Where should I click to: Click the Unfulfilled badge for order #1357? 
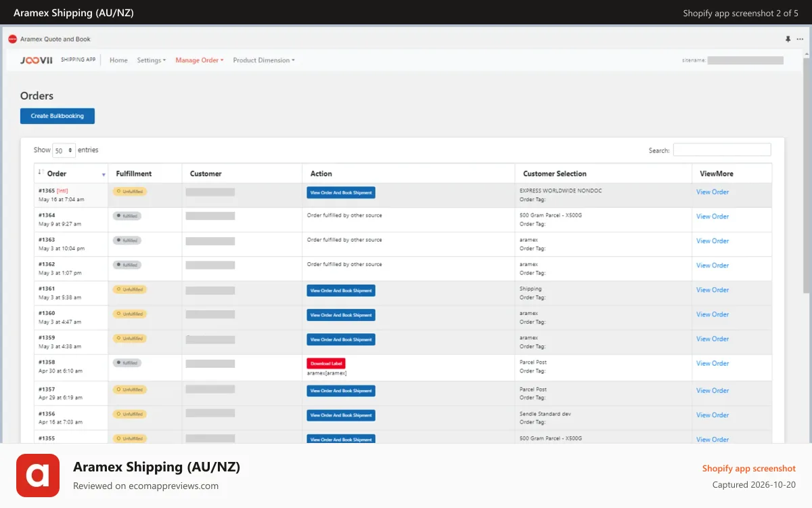coord(129,389)
